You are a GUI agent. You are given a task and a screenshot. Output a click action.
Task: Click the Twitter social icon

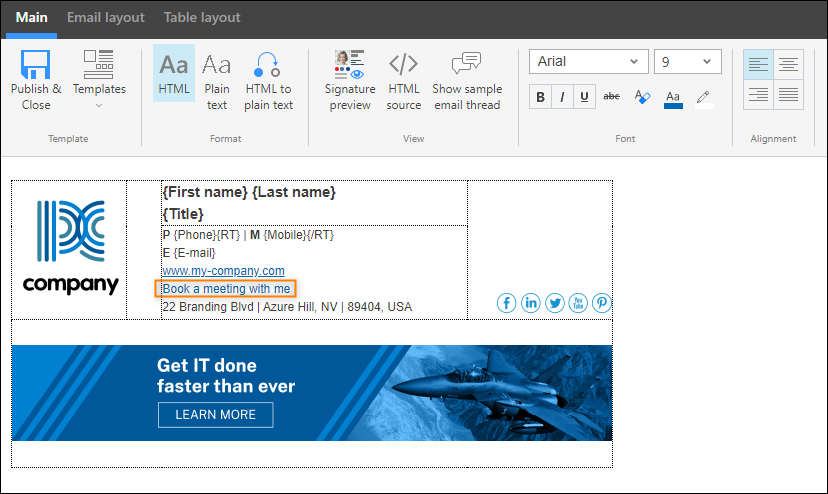[x=555, y=303]
